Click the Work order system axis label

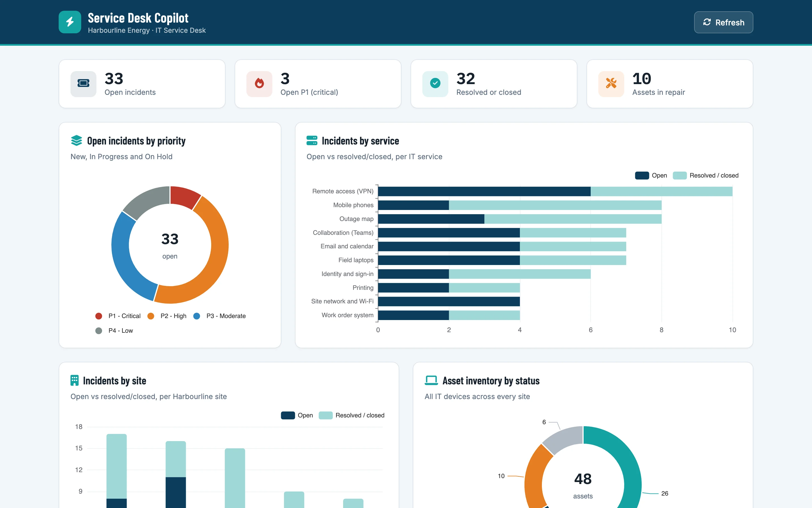pyautogui.click(x=347, y=315)
